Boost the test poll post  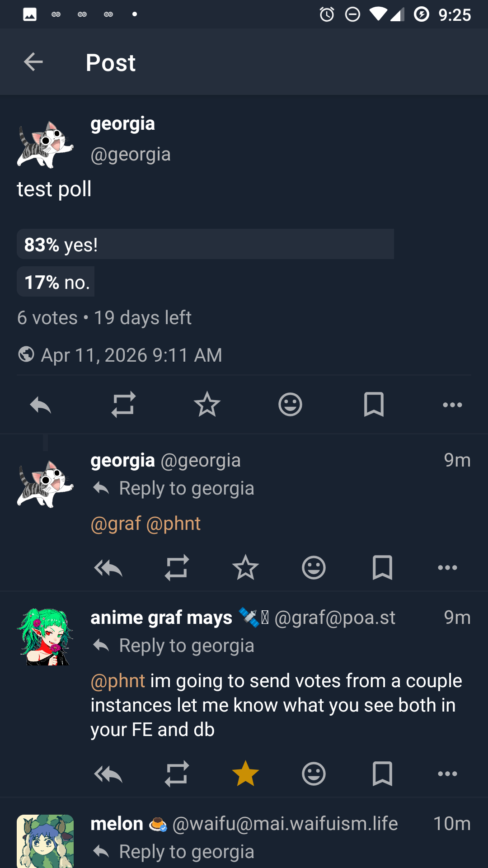tap(123, 405)
